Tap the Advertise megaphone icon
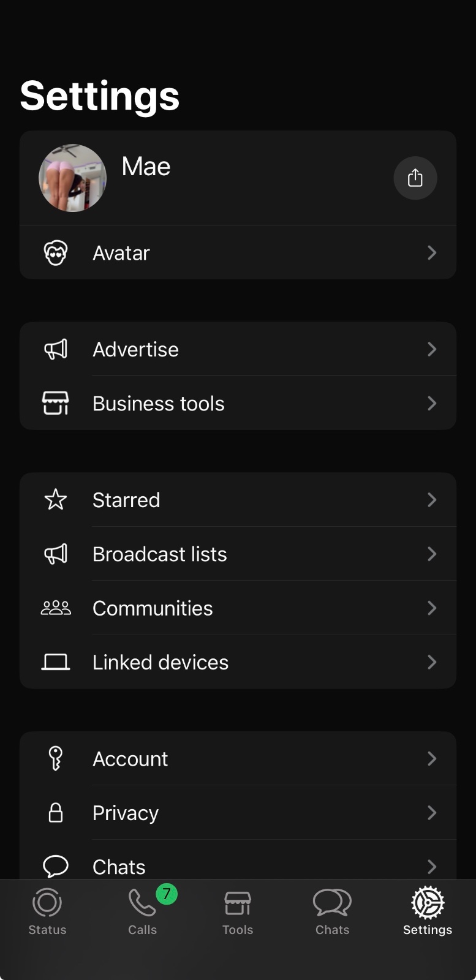 coord(56,350)
